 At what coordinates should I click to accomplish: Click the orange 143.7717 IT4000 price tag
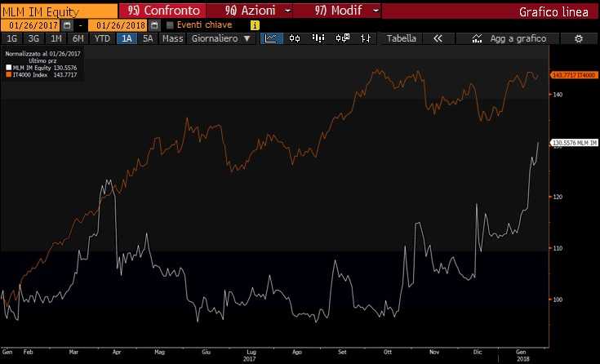click(x=574, y=75)
